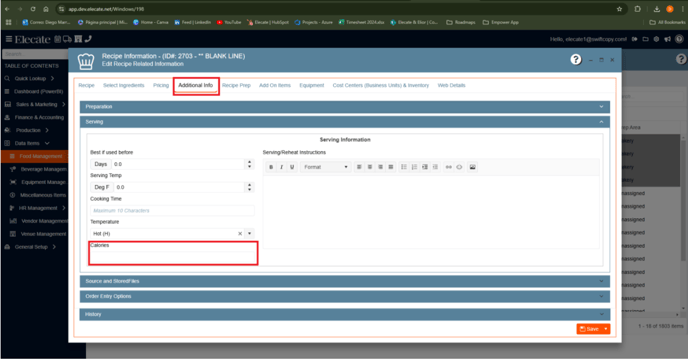The width and height of the screenshot is (688, 360).
Task: Click the Calories input field
Action: [x=173, y=257]
